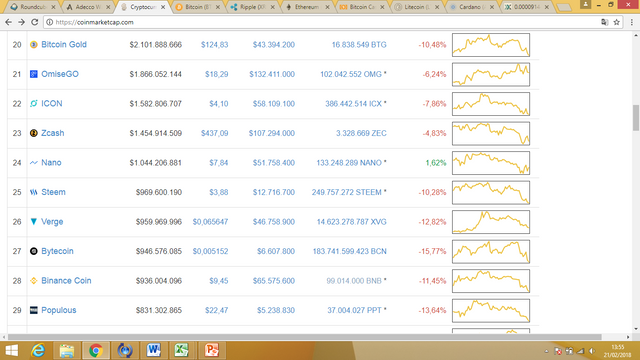Open the Nano link
This screenshot has width=640, height=360.
pyautogui.click(x=51, y=162)
